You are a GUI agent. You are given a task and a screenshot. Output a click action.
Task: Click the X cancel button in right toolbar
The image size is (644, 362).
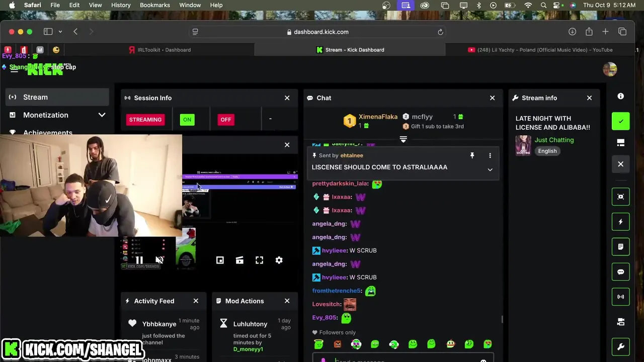[x=620, y=164]
